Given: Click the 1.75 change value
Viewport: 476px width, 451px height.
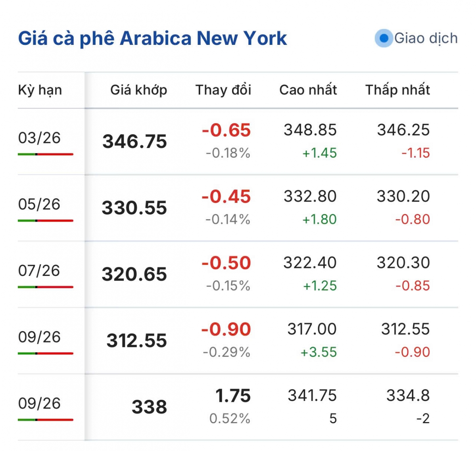Looking at the screenshot, I should pyautogui.click(x=233, y=396).
